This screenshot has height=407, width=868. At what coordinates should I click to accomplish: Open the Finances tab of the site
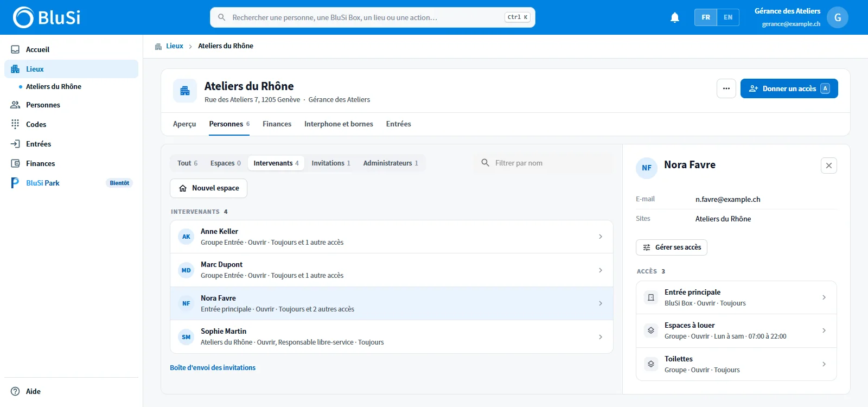click(x=277, y=124)
